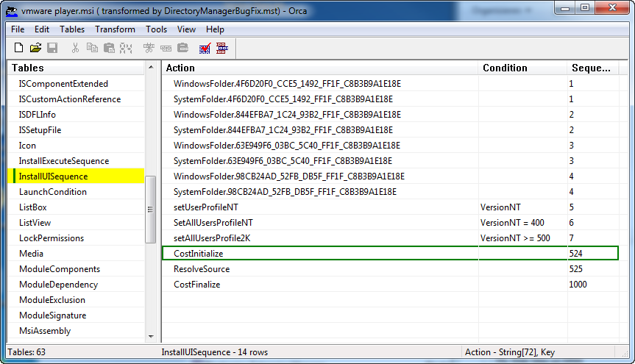Open the Tables menu
The width and height of the screenshot is (635, 364).
(72, 29)
